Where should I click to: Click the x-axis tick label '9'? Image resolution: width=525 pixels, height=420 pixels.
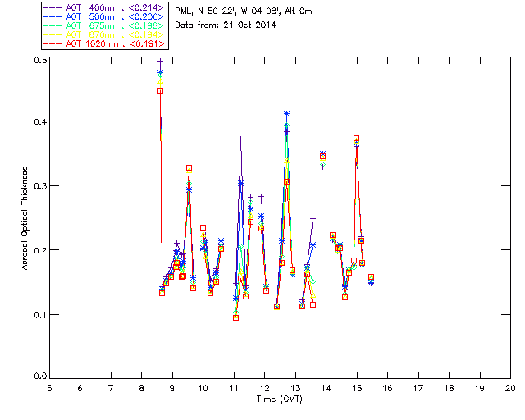[172, 388]
